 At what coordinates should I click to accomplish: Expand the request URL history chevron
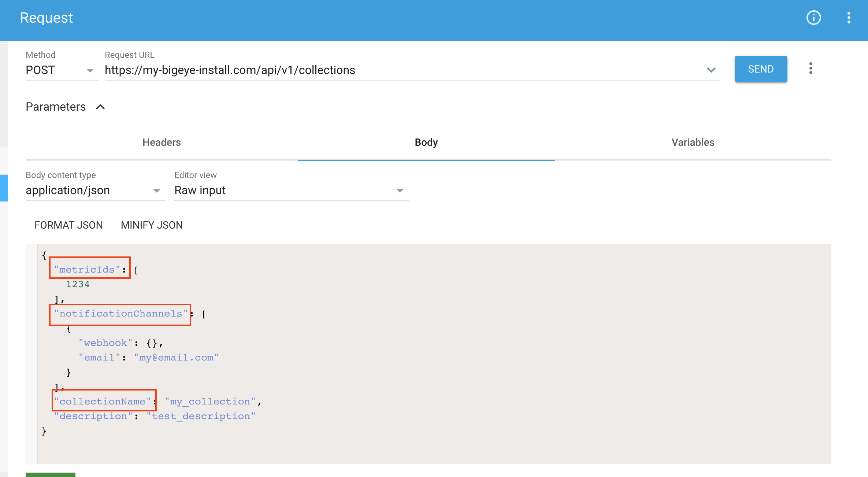pyautogui.click(x=711, y=70)
